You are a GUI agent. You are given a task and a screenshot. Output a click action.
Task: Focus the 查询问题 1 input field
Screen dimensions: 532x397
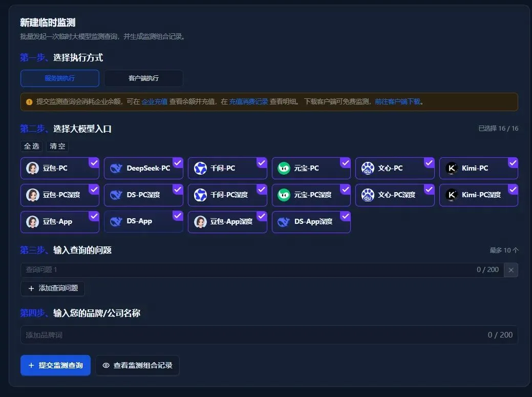[262, 270]
